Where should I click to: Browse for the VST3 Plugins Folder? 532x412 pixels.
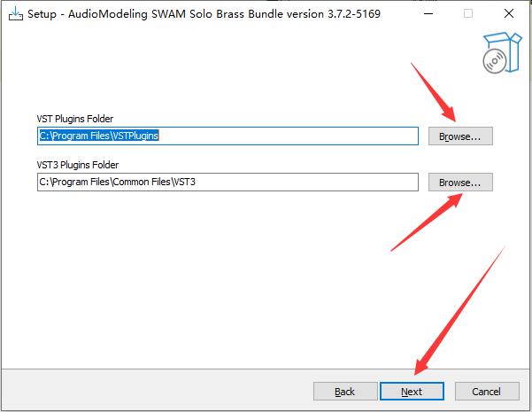[x=460, y=183]
